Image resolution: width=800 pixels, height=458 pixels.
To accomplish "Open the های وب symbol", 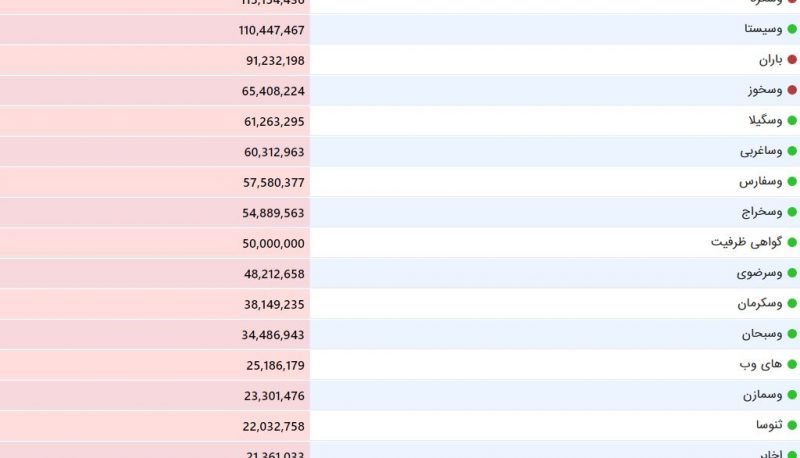I will pyautogui.click(x=761, y=364).
